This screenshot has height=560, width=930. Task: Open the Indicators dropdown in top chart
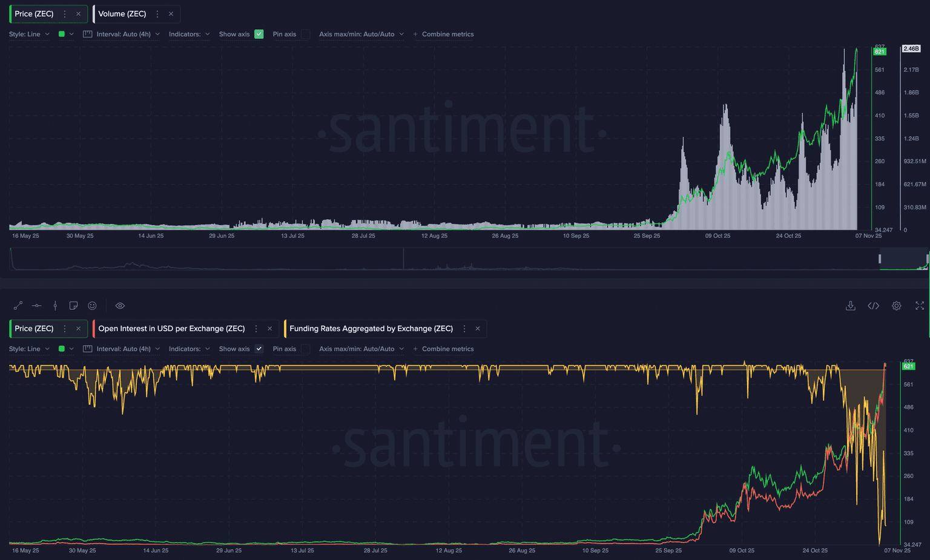point(189,35)
